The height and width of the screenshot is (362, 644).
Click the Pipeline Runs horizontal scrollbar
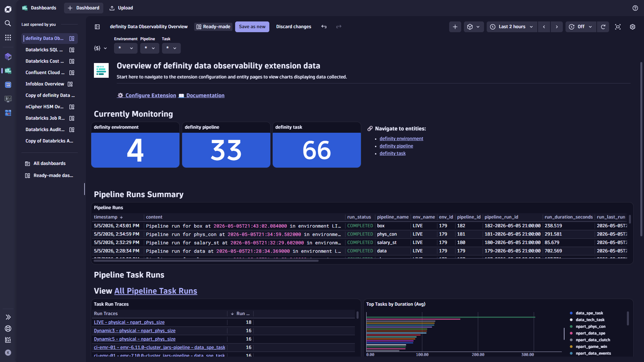point(206,261)
